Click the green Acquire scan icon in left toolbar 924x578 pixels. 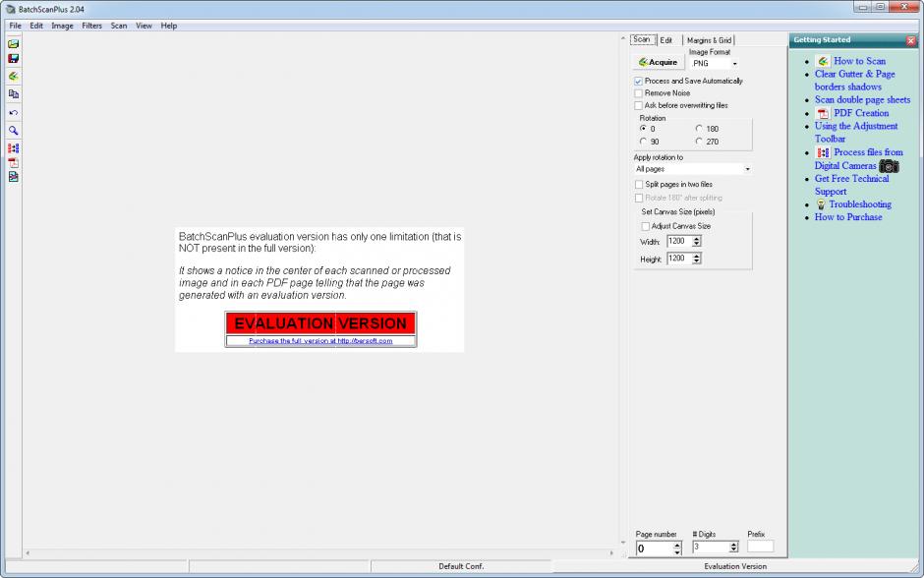pyautogui.click(x=13, y=76)
